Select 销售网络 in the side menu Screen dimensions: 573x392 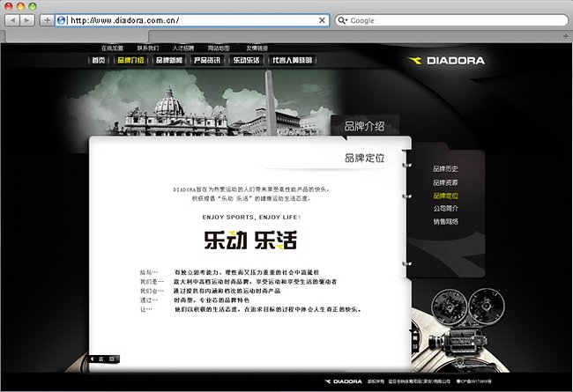[445, 221]
